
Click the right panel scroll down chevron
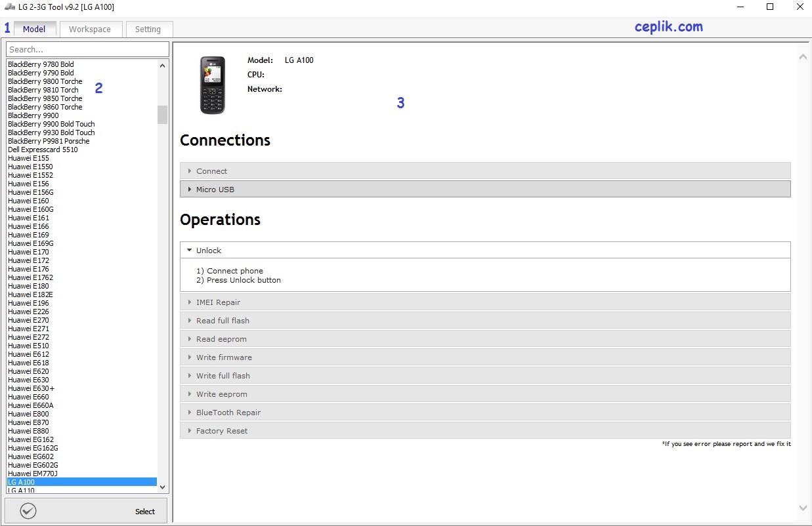pyautogui.click(x=803, y=508)
